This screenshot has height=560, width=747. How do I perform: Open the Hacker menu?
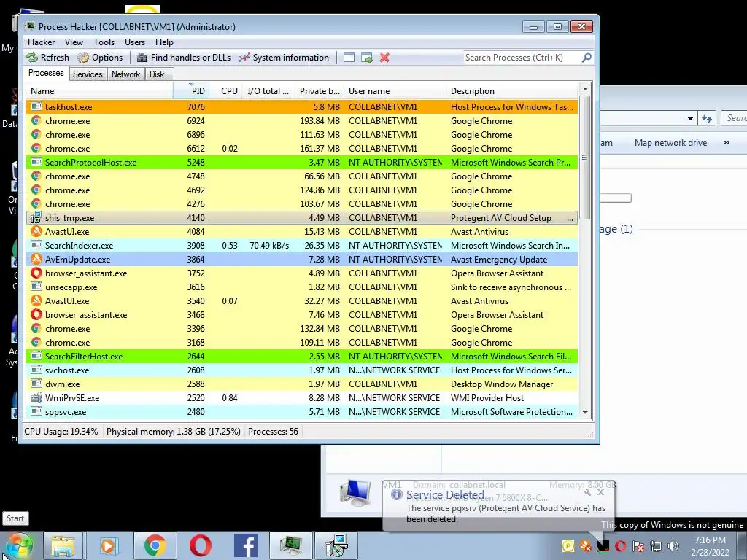(41, 42)
